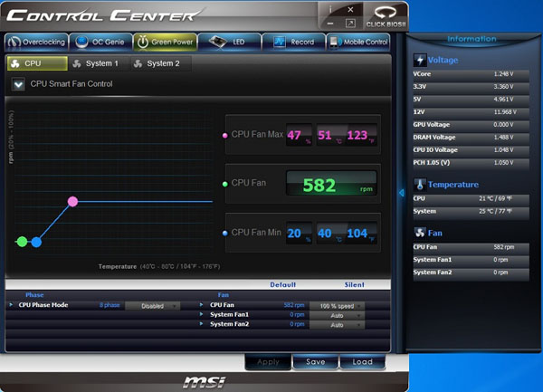Open the Green Power tab
543x392 pixels.
pyautogui.click(x=166, y=42)
